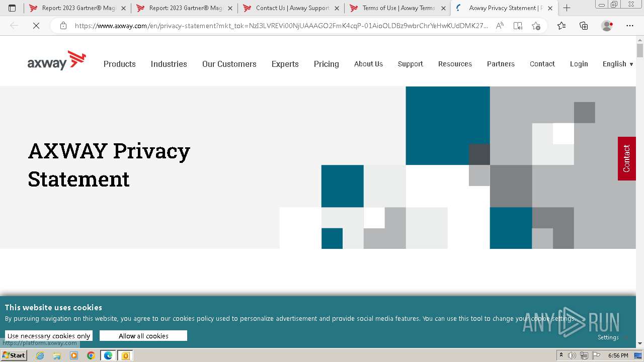
Task: Launch Google Chrome from taskbar
Action: (x=91, y=355)
